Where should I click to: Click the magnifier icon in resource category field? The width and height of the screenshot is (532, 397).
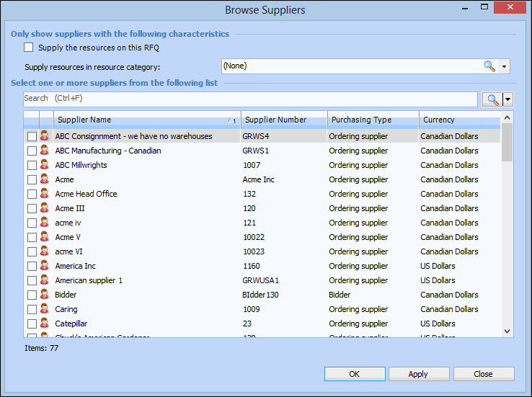pyautogui.click(x=489, y=66)
